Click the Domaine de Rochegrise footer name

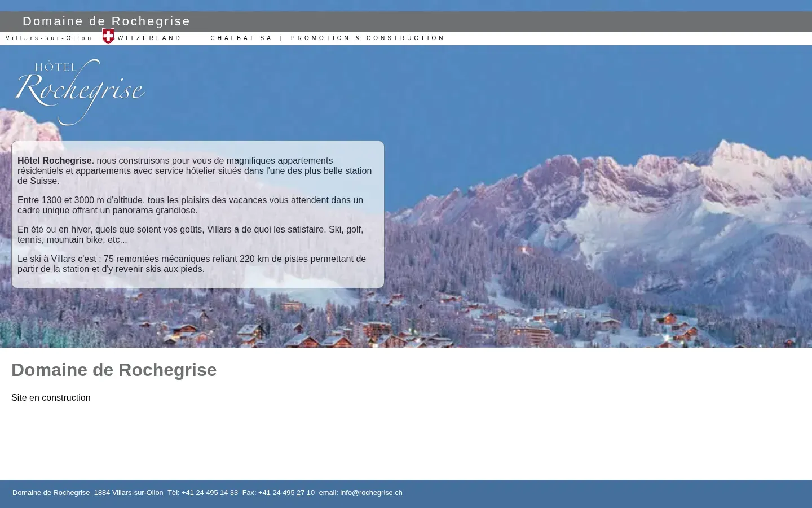[x=51, y=493]
